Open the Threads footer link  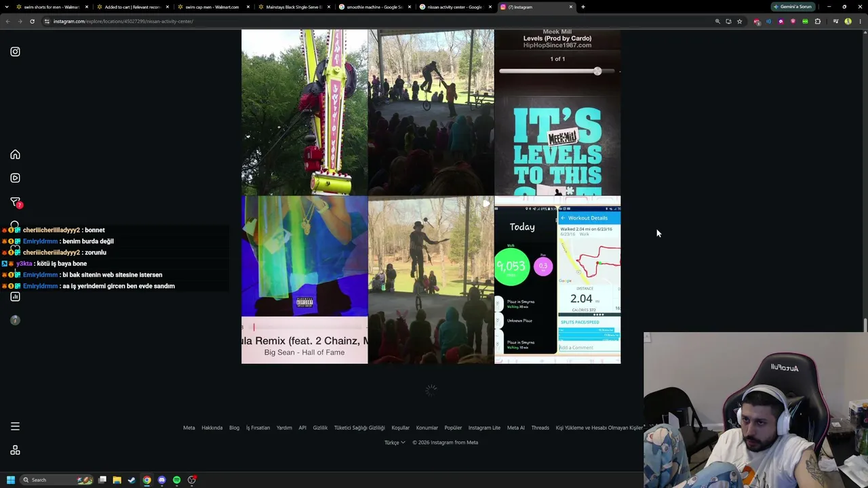click(540, 428)
